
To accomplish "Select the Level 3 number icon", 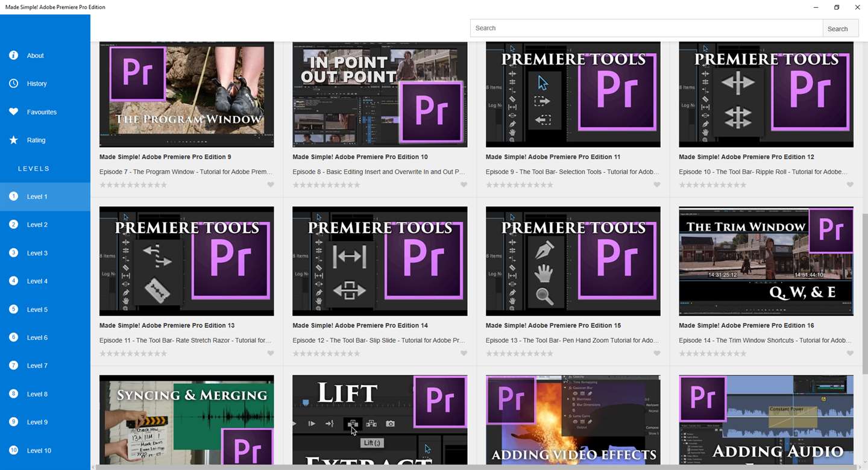I will pos(13,252).
